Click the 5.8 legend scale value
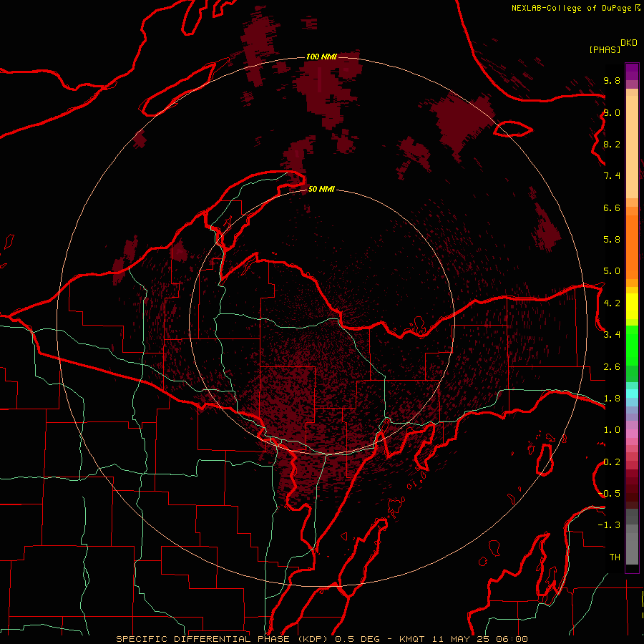644x644 pixels. (612, 240)
